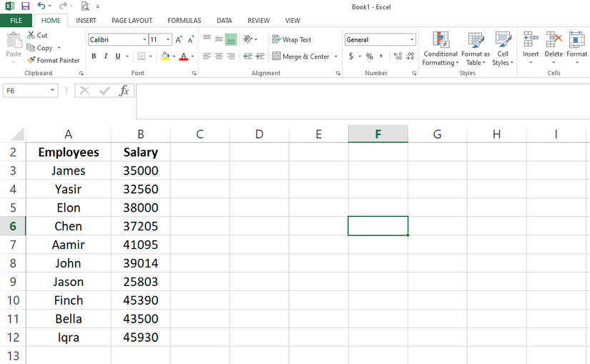The height and width of the screenshot is (364, 590).
Task: Click the Delete cells button
Action: [x=554, y=48]
